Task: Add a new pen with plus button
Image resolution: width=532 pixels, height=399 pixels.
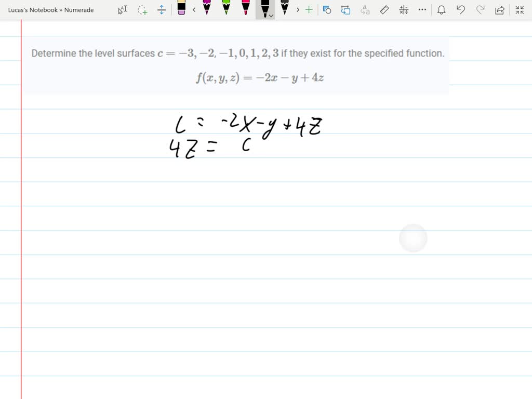Action: click(309, 9)
